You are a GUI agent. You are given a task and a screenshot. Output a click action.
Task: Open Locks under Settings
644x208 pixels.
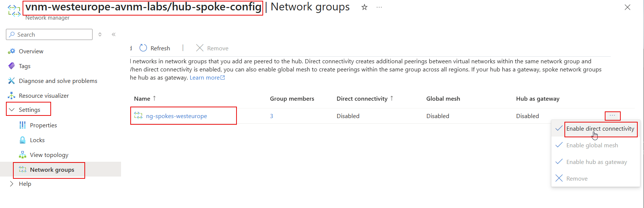pos(37,140)
